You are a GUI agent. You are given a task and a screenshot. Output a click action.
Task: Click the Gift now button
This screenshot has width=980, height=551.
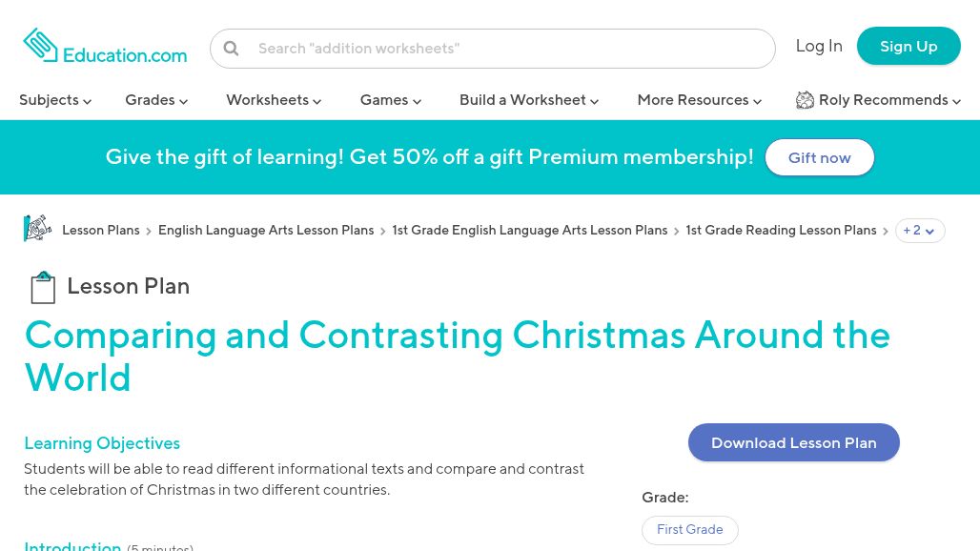coord(819,158)
